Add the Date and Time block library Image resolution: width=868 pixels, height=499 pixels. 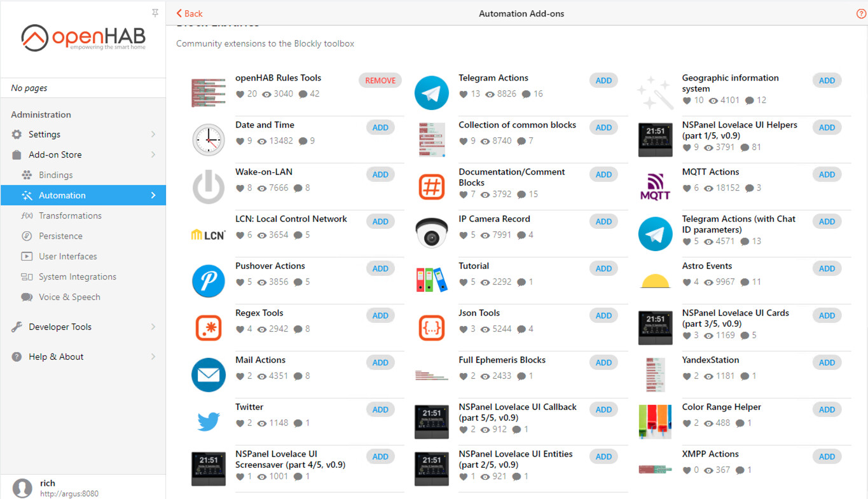pyautogui.click(x=380, y=128)
